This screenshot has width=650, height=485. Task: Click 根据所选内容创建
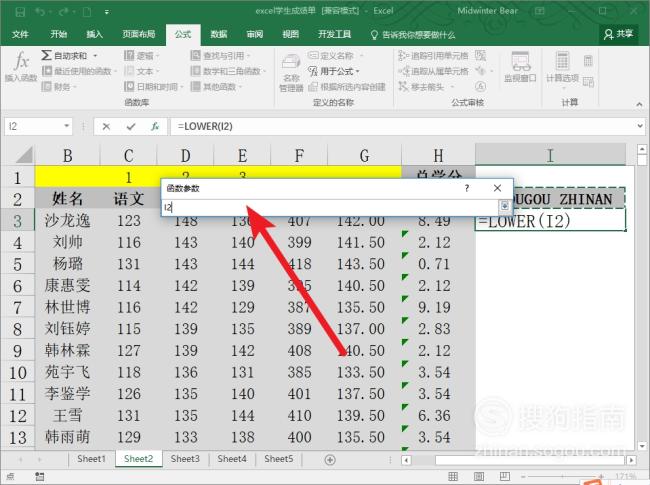pyautogui.click(x=347, y=87)
